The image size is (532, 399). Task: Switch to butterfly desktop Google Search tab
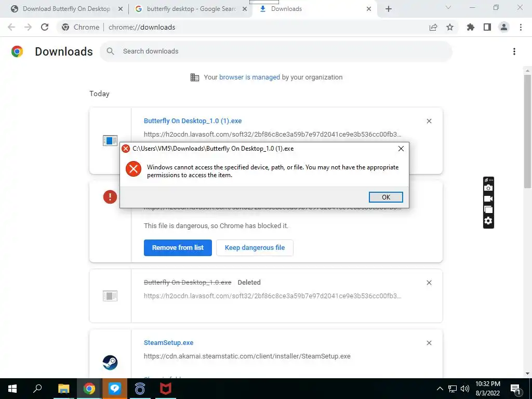click(191, 9)
